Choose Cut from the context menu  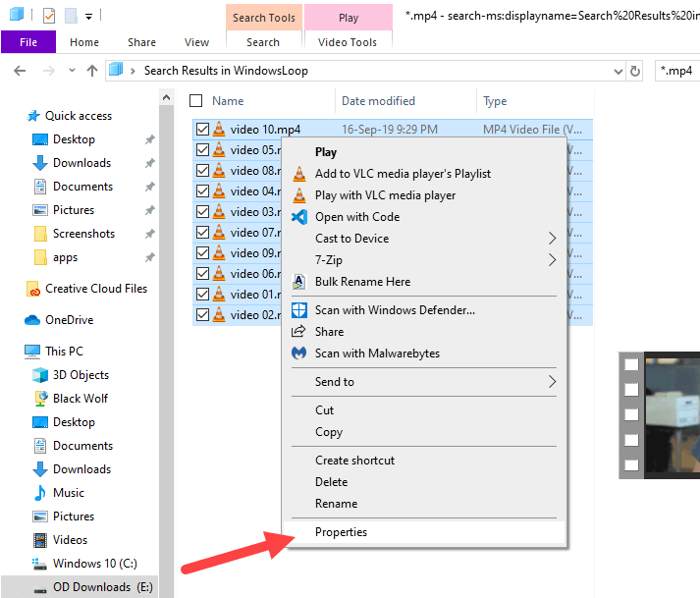coord(424,410)
